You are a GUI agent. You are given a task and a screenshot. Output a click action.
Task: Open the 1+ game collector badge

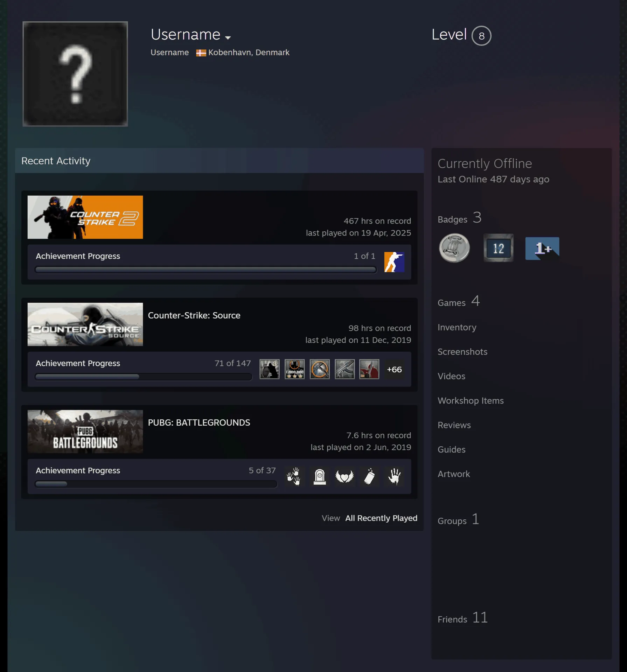[x=542, y=248]
